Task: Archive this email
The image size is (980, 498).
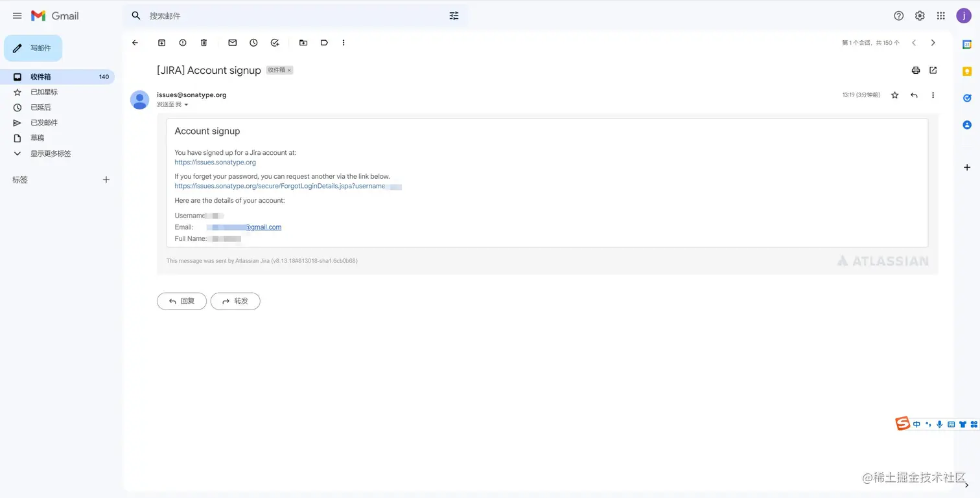Action: [162, 43]
